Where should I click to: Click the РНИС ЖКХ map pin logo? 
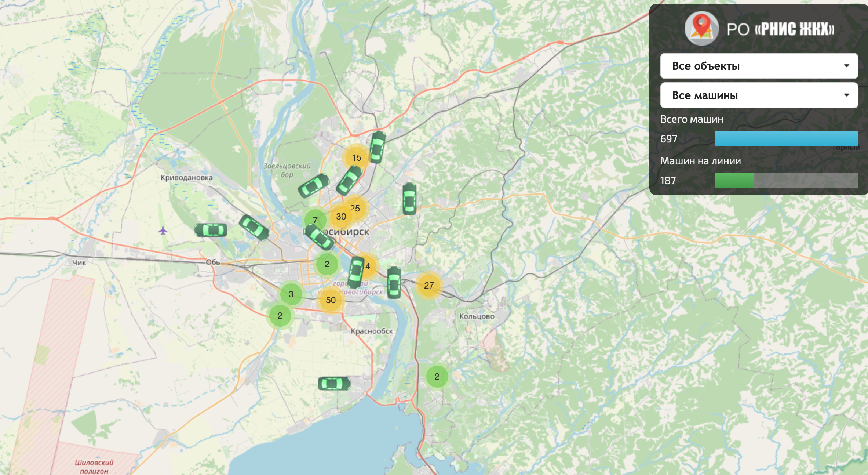tap(701, 28)
